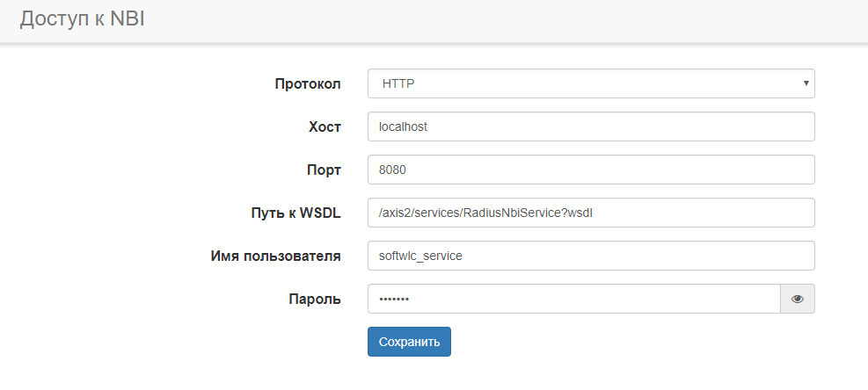
Task: Click the softwlc_service username text
Action: click(x=419, y=256)
